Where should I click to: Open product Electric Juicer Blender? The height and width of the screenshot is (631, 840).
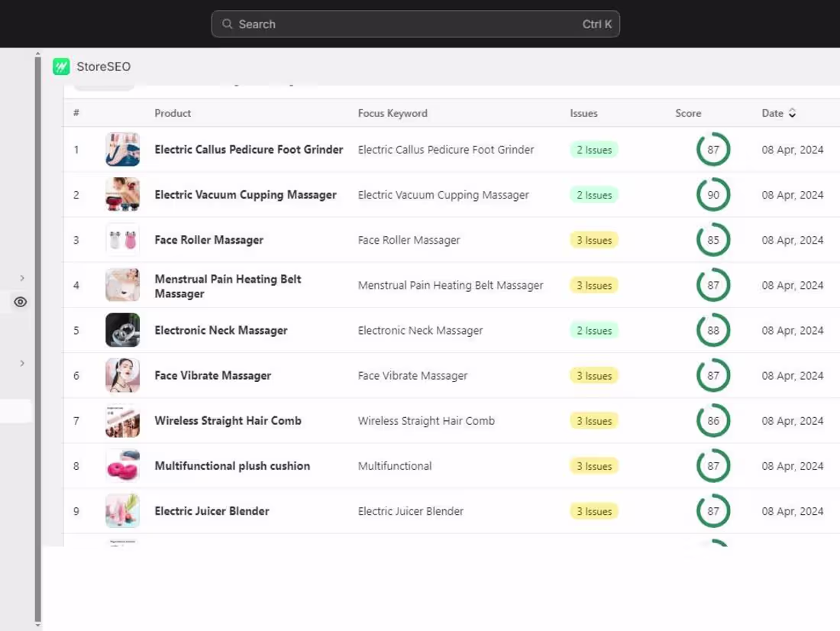coord(212,511)
